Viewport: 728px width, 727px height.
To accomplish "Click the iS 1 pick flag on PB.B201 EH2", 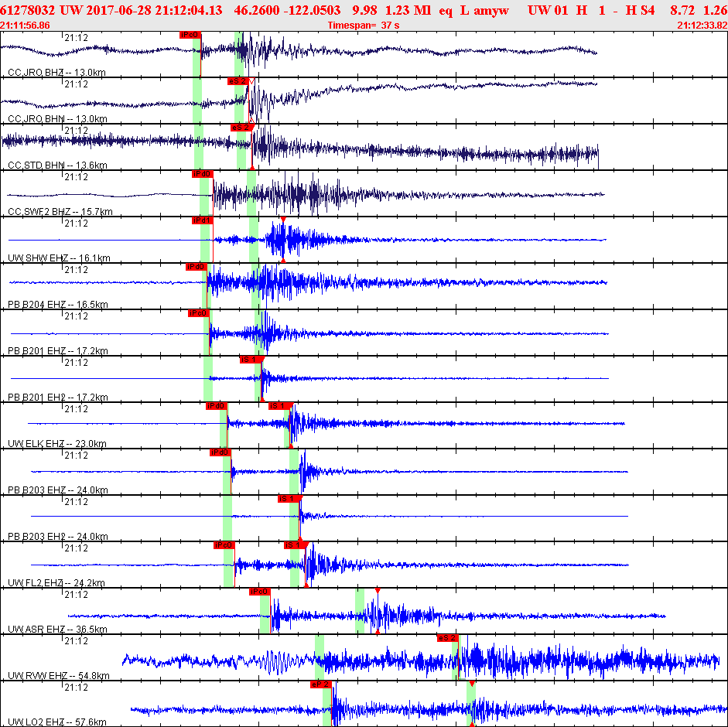I will (251, 360).
